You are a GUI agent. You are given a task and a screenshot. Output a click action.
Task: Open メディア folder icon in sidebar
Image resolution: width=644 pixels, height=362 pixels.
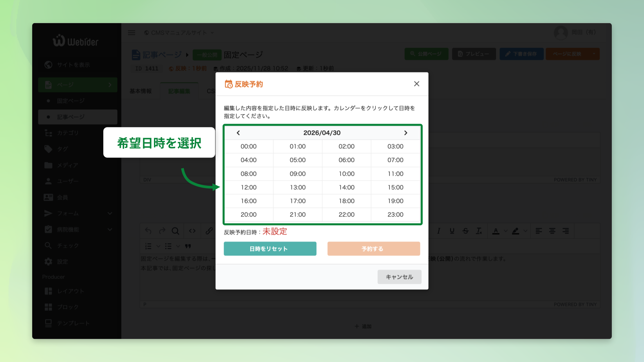48,165
